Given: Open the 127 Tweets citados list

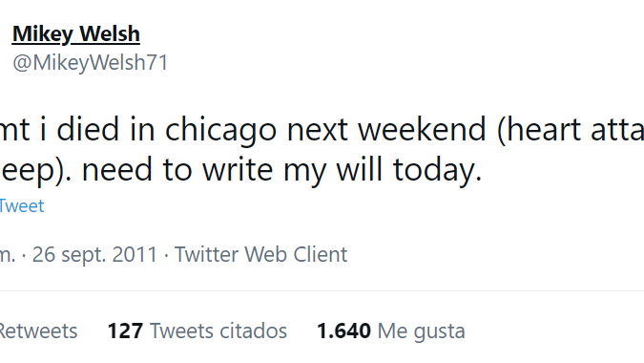Looking at the screenshot, I should tap(197, 331).
